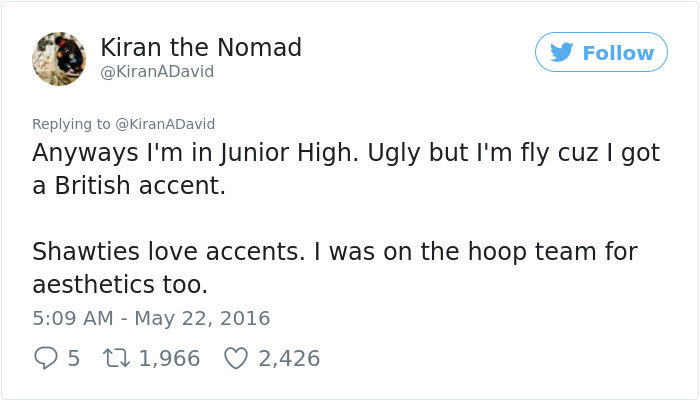700x401 pixels.
Task: Click the "aesthetics too." text line
Action: coord(120,285)
